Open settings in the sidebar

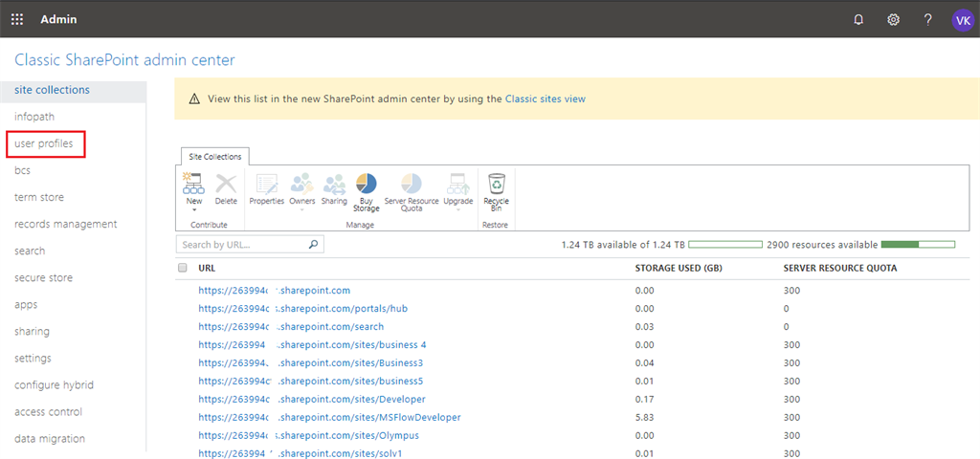click(33, 359)
